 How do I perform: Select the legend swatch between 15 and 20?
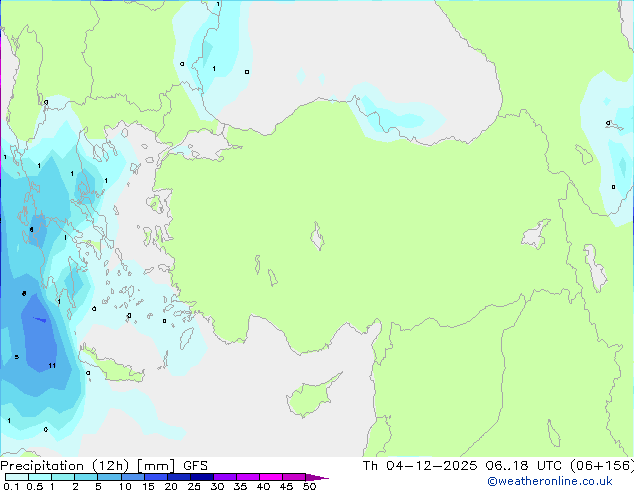[x=156, y=477]
